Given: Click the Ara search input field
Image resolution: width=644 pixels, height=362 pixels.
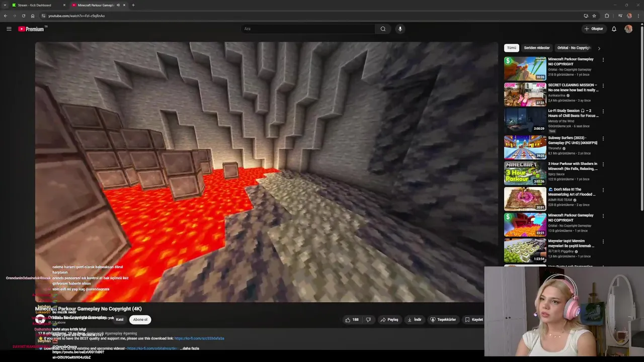Looking at the screenshot, I should [307, 29].
